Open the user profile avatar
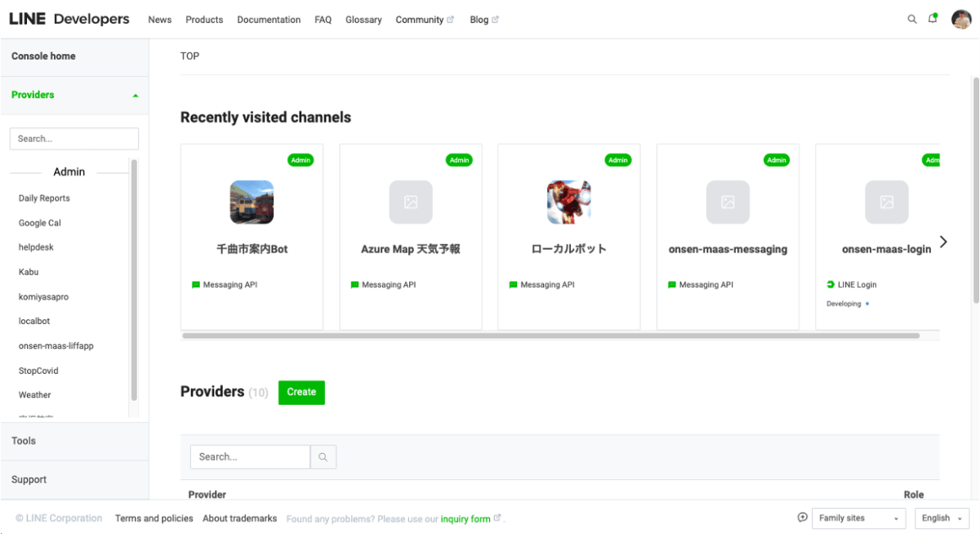This screenshot has width=980, height=534. (961, 20)
